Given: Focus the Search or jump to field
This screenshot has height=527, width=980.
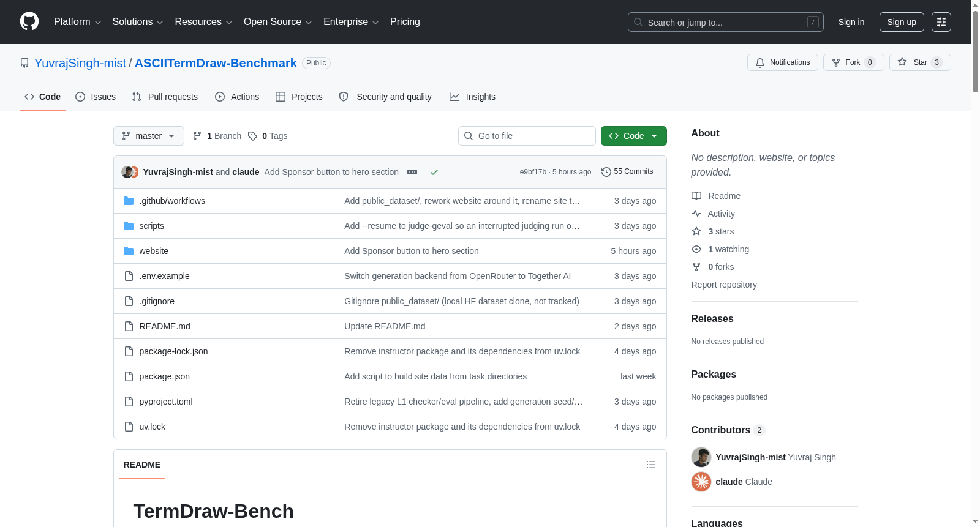Looking at the screenshot, I should pos(726,22).
